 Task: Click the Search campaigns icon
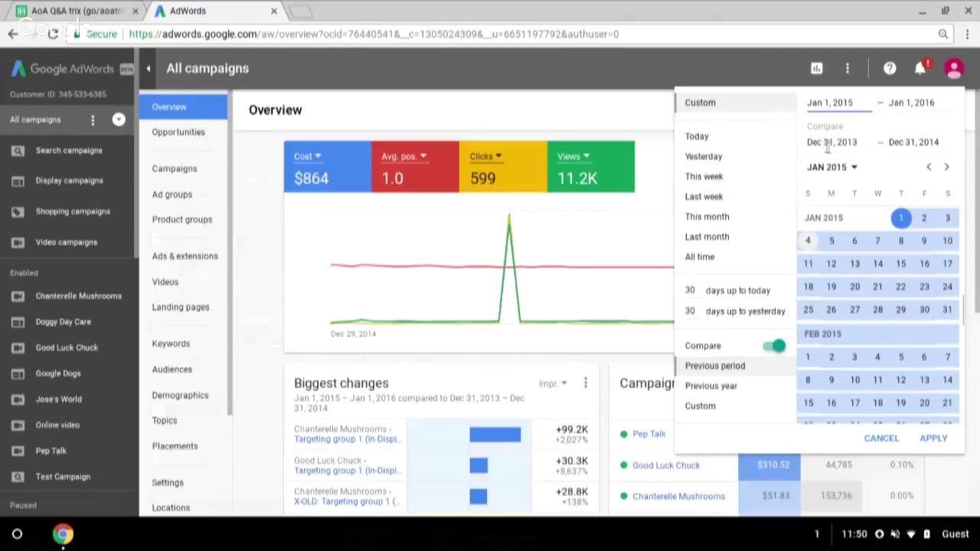[x=18, y=151]
